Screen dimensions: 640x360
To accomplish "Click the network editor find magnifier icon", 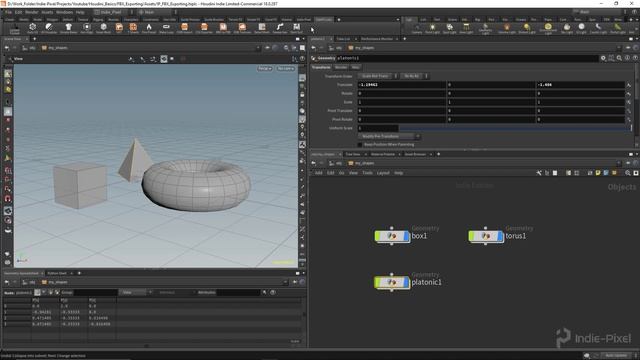I will [628, 173].
